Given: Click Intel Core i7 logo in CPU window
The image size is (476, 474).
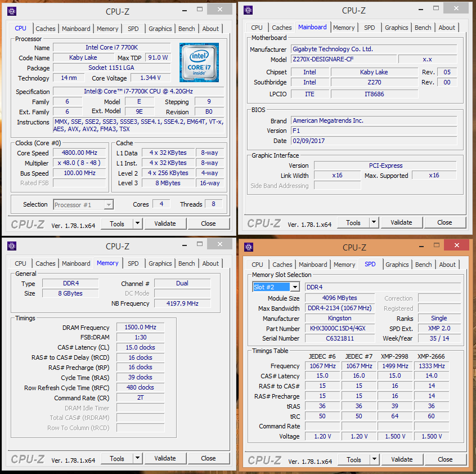Looking at the screenshot, I should (199, 62).
